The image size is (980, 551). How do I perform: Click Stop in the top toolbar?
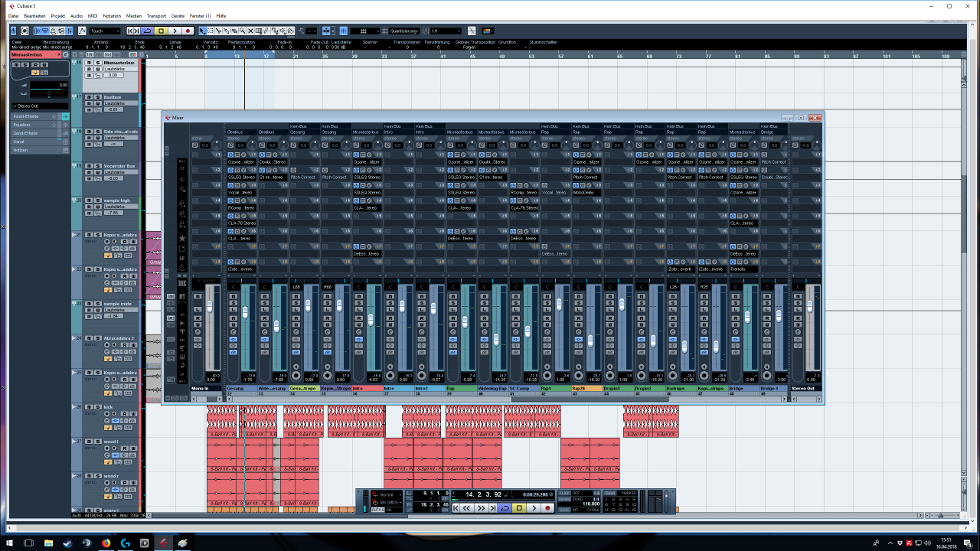point(161,31)
